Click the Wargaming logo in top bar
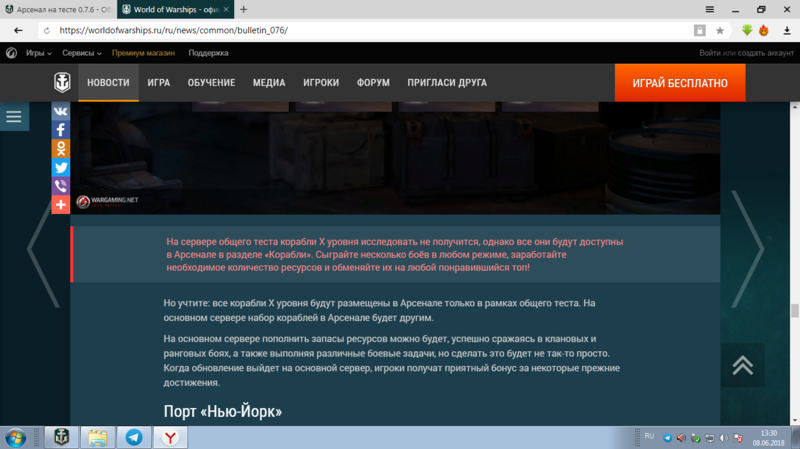800x449 pixels. tap(11, 53)
